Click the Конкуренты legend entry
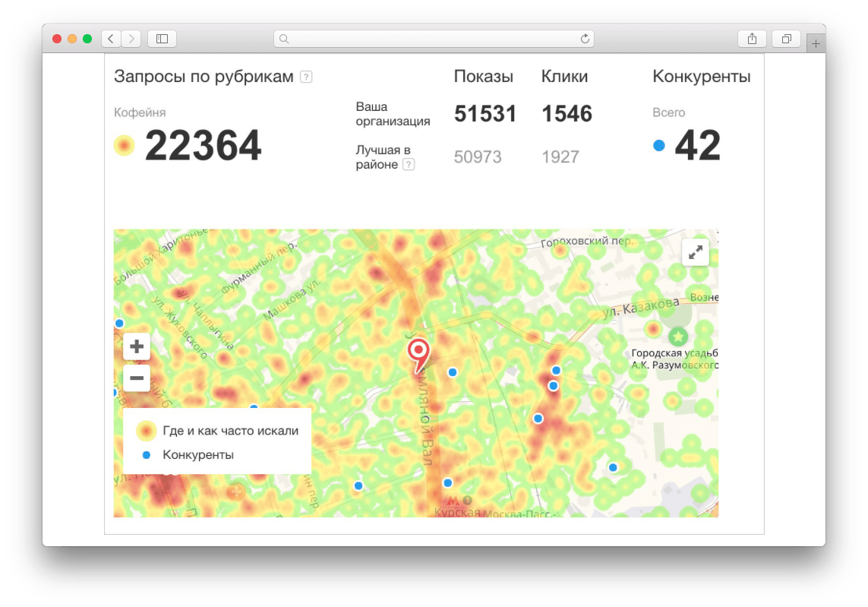 coord(197,455)
